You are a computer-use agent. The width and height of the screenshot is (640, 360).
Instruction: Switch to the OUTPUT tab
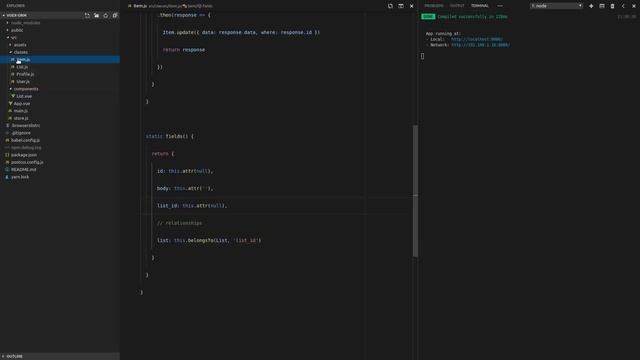(457, 6)
